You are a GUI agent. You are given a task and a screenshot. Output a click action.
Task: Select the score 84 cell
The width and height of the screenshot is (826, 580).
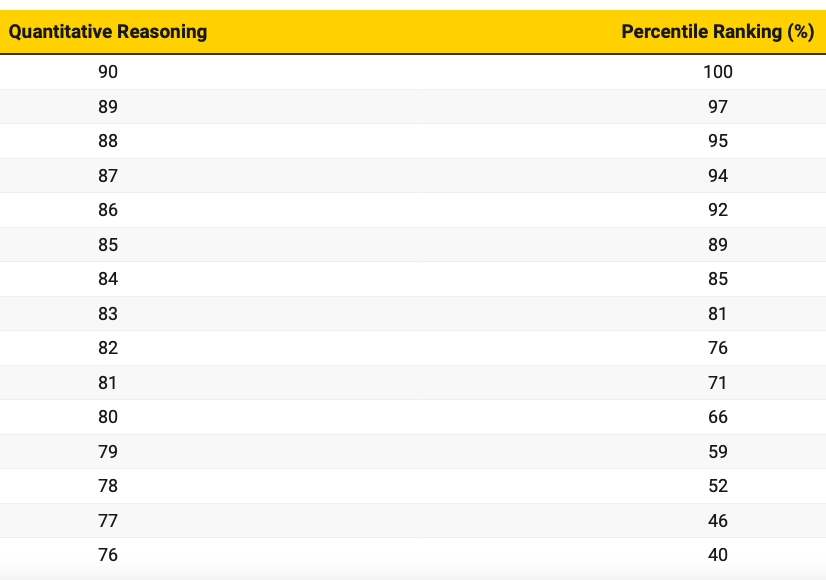pyautogui.click(x=108, y=279)
